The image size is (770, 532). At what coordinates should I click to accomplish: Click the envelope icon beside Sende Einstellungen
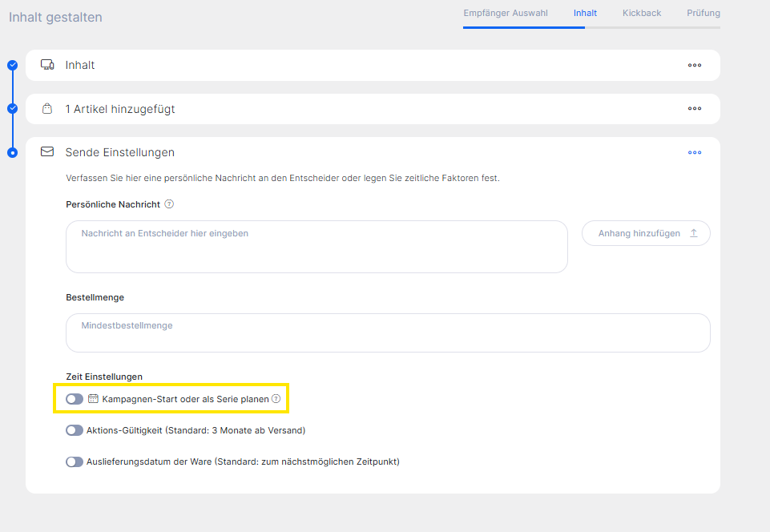[x=47, y=151]
